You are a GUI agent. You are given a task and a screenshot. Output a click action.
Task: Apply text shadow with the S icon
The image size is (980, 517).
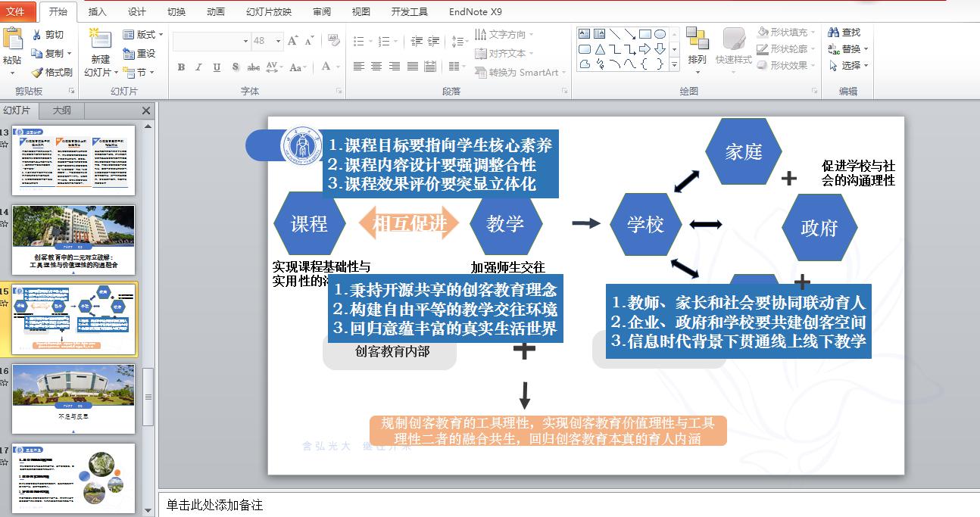(236, 67)
